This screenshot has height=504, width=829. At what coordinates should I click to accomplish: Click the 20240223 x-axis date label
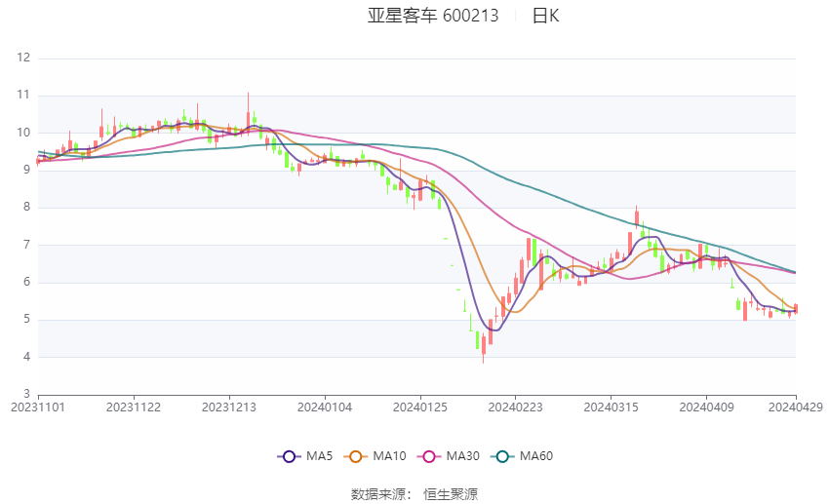[516, 407]
